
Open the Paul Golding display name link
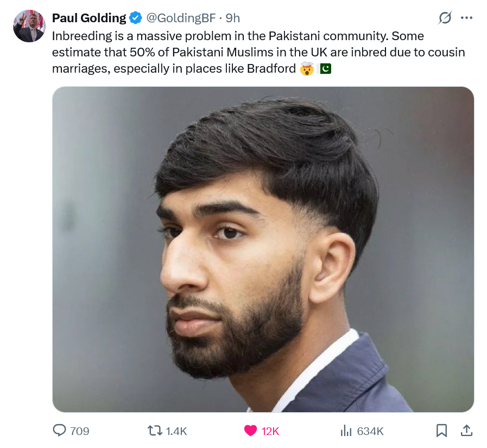coord(89,18)
